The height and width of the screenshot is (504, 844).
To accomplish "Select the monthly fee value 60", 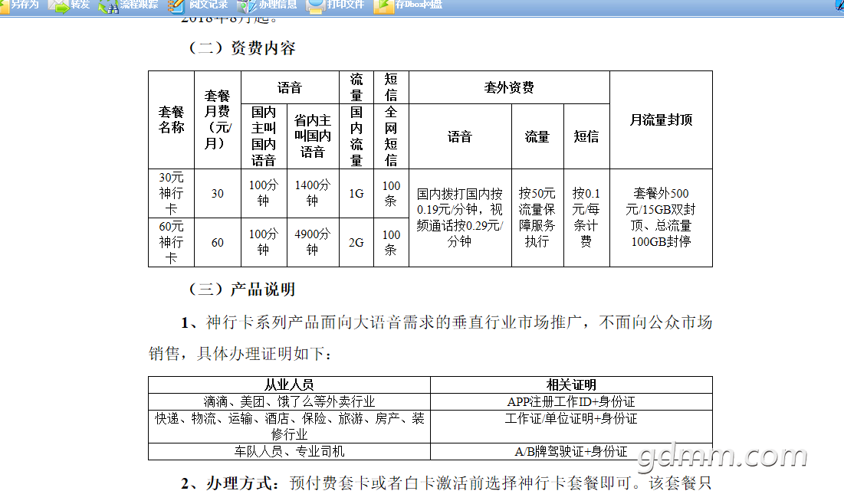I will (x=218, y=243).
